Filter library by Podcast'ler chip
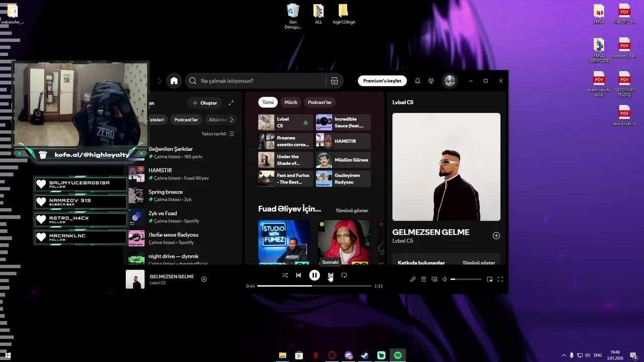Image resolution: width=644 pixels, height=362 pixels. 186,120
